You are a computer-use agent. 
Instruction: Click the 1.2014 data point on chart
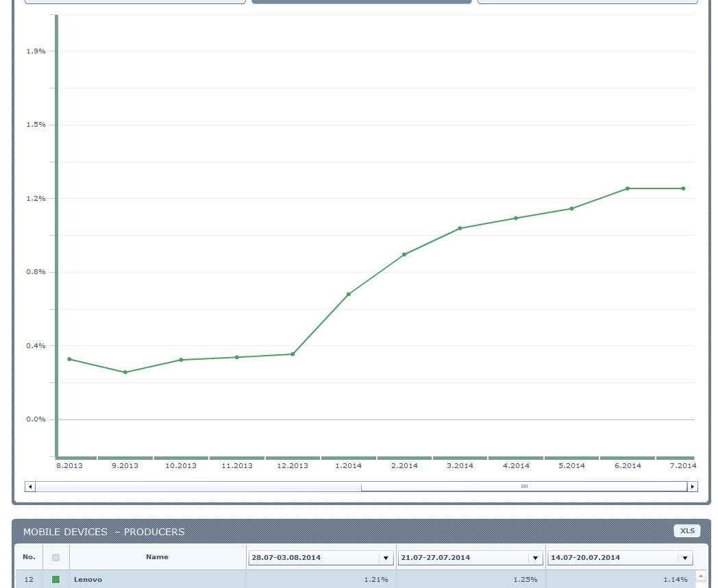348,295
